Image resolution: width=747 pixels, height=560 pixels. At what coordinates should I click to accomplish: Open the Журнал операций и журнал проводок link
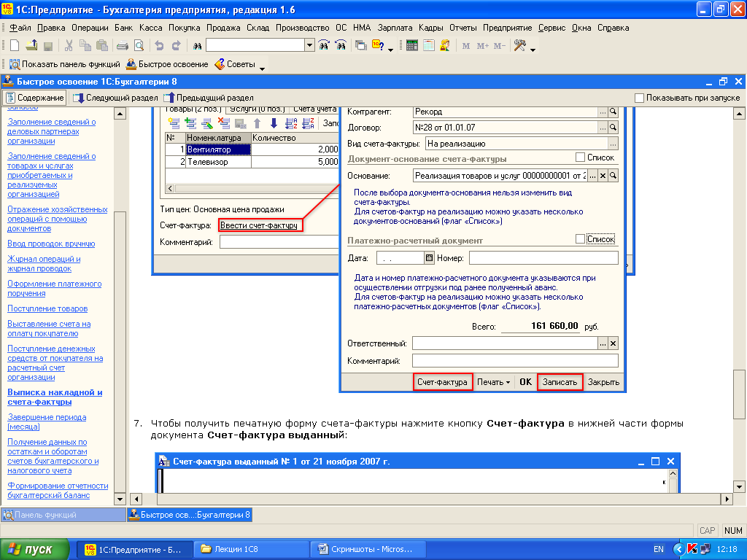point(44,264)
